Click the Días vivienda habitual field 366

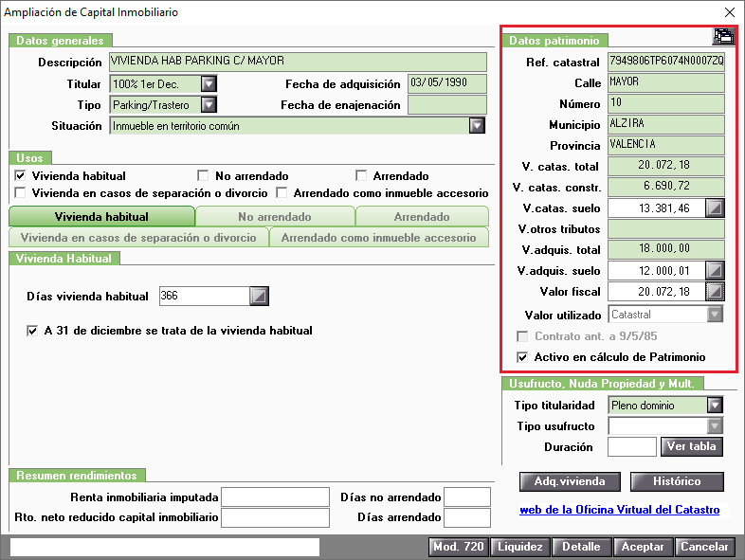pos(205,296)
